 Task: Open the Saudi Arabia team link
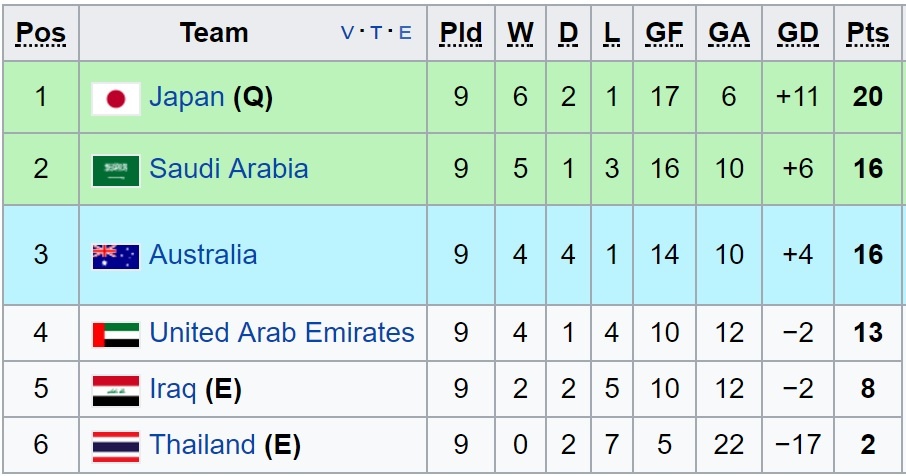click(x=229, y=168)
